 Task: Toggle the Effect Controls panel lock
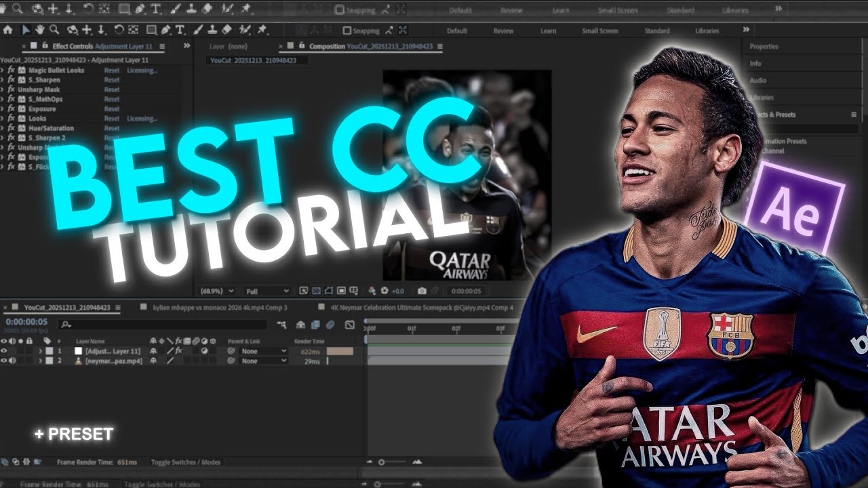coord(46,46)
